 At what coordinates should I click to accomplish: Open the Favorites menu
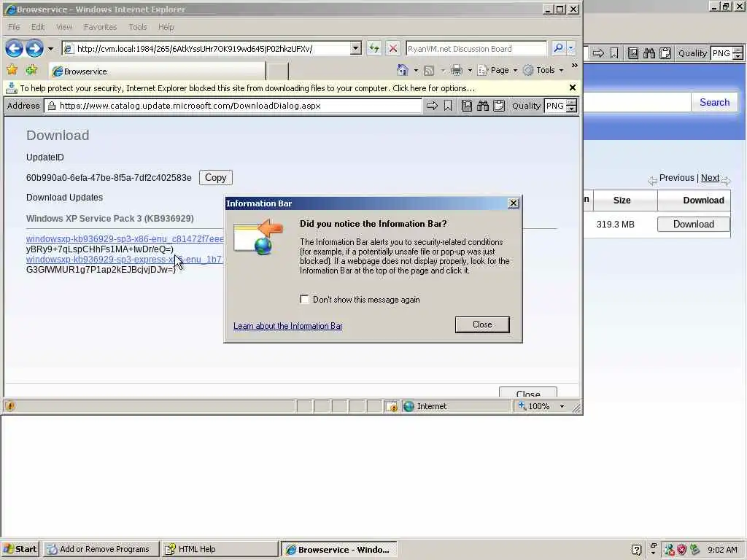tap(100, 27)
